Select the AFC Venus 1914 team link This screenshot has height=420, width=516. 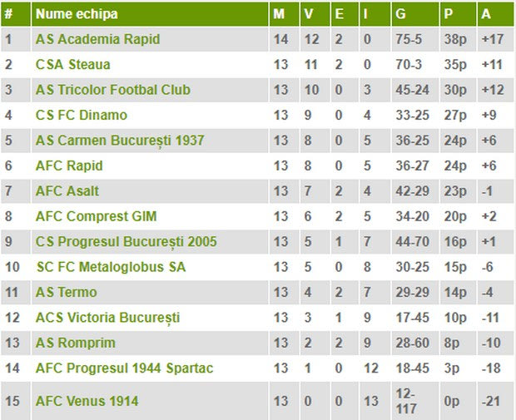(x=87, y=401)
